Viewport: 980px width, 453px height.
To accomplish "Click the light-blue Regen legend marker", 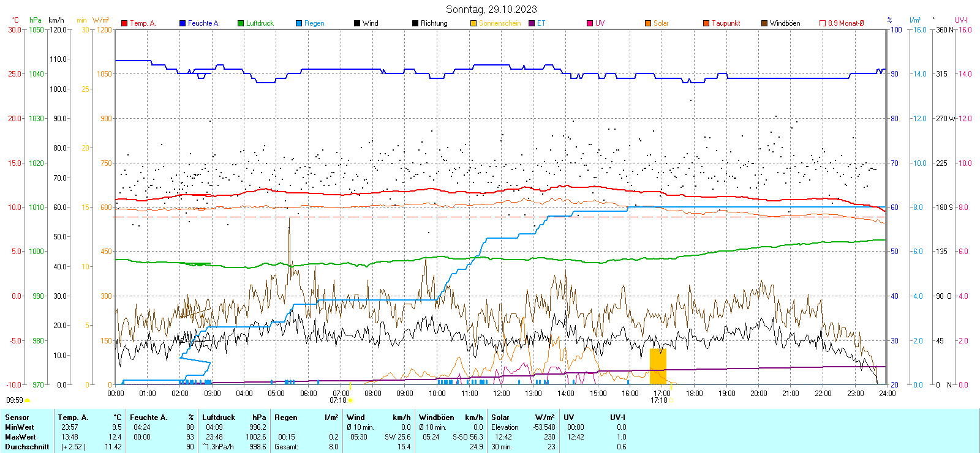I will tap(299, 23).
